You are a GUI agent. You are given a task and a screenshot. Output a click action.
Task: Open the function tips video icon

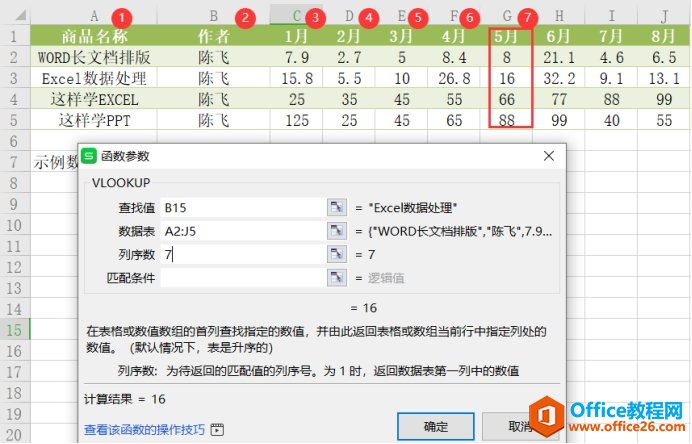tap(217, 429)
